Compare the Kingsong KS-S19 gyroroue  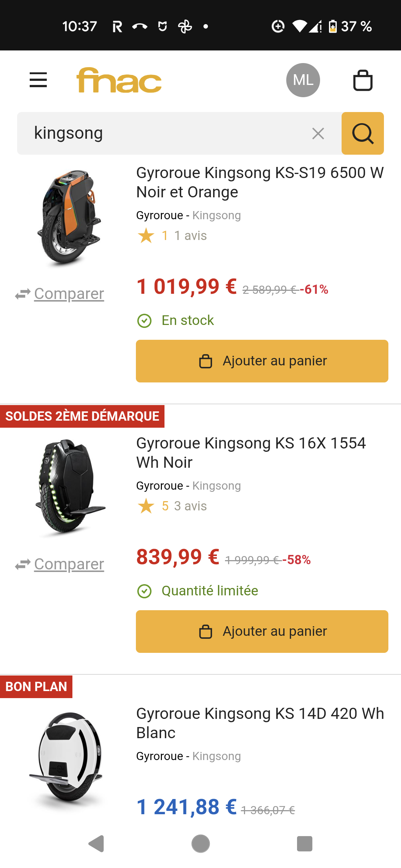[x=69, y=294]
